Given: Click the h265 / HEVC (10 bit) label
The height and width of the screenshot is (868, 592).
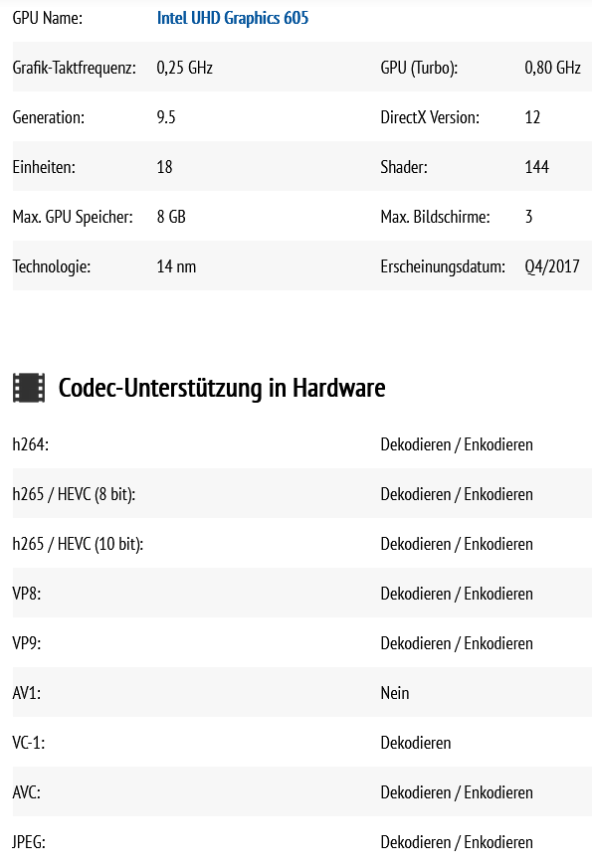Looking at the screenshot, I should (78, 544).
